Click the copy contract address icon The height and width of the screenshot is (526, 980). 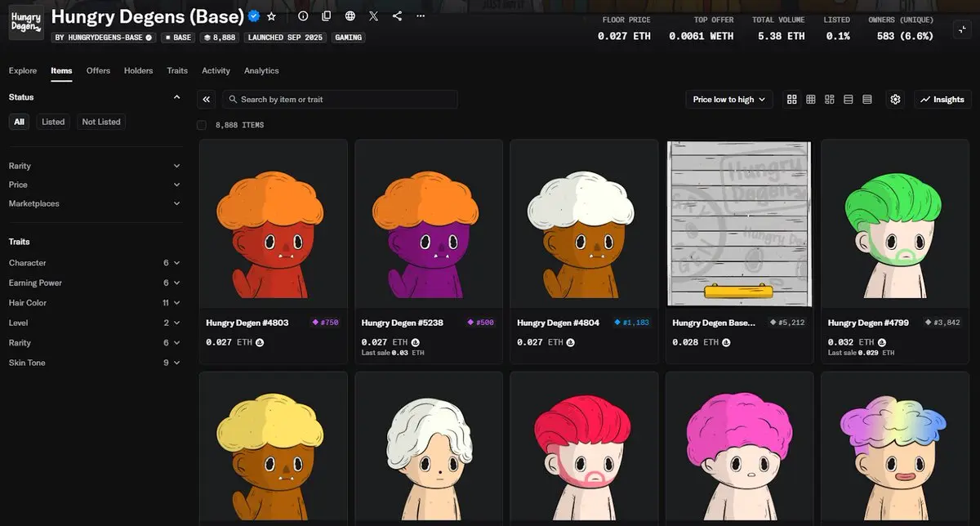[327, 16]
